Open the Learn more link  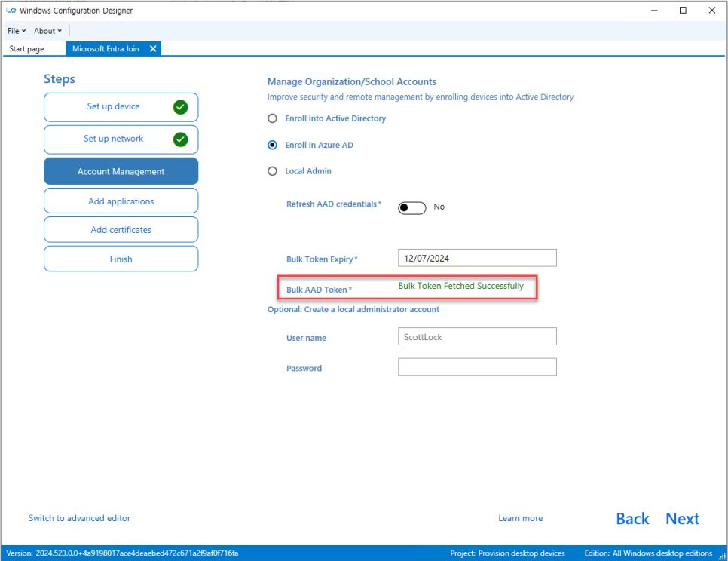tap(521, 518)
